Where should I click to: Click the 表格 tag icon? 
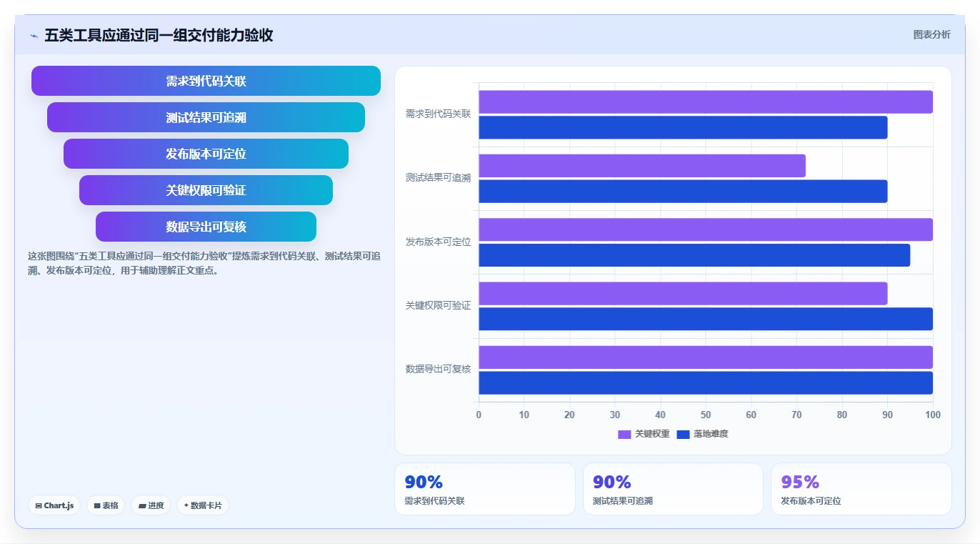coord(97,505)
